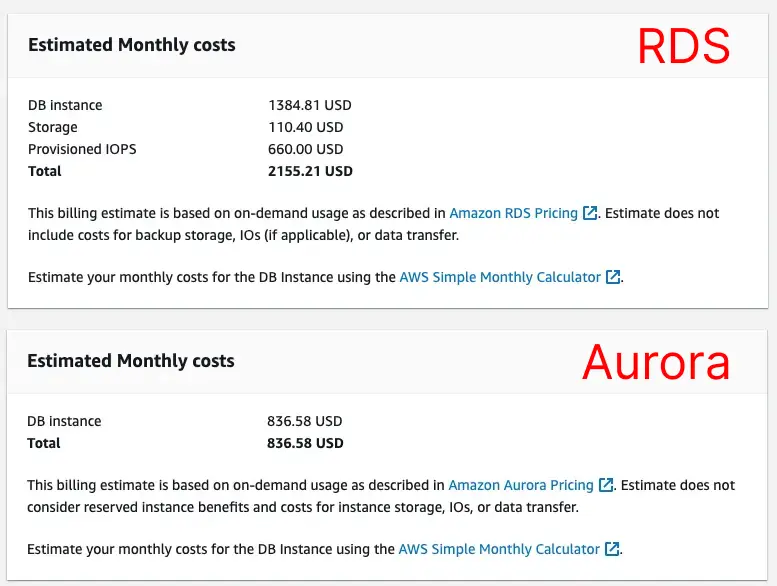777x586 pixels.
Task: Click external-link icon after RDS panel's calculator link
Action: point(613,277)
